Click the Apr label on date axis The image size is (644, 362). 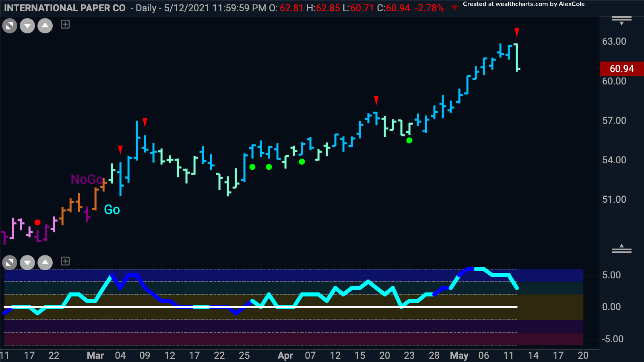pos(285,356)
